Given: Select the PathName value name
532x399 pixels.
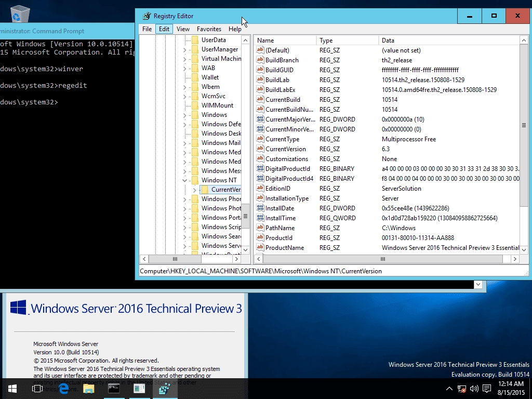Looking at the screenshot, I should pos(280,228).
